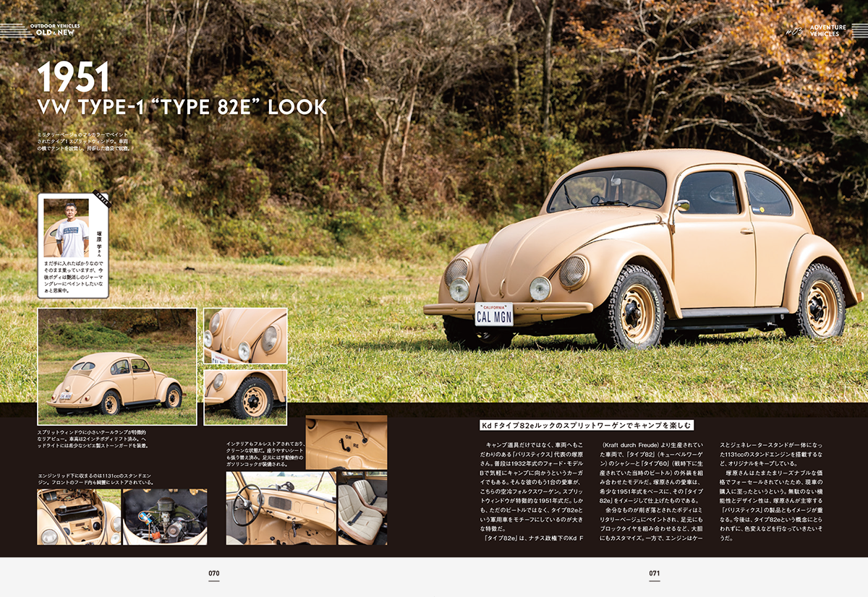
Task: Open the steering wheel dashboard photo
Action: pos(281,507)
